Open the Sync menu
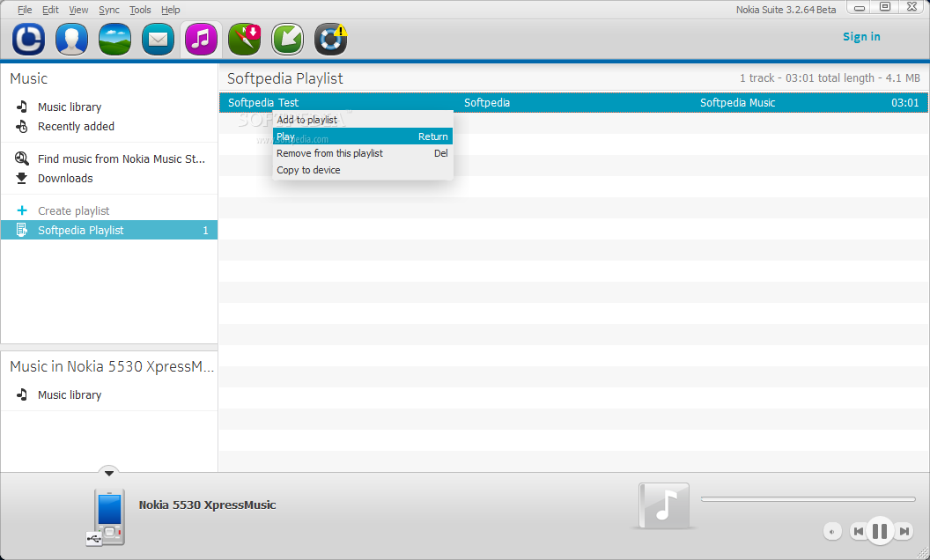This screenshot has height=560, width=930. point(109,10)
